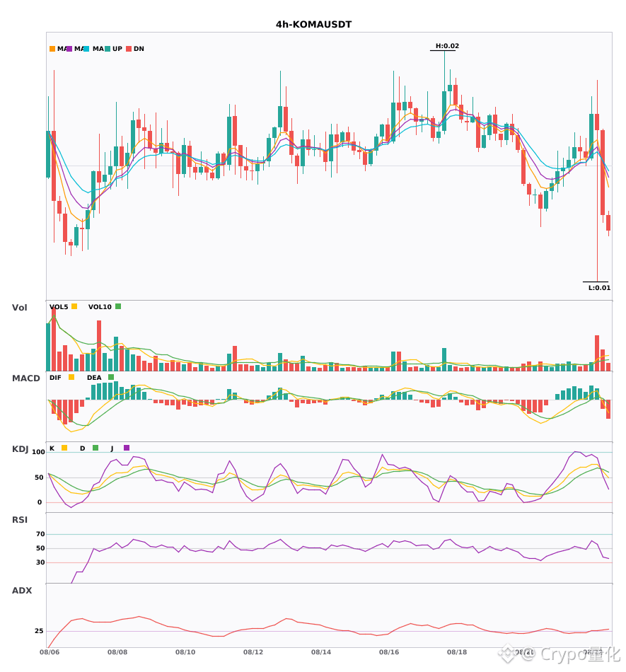Click the orange MA legend swatch
626x672 pixels.
pos(52,49)
